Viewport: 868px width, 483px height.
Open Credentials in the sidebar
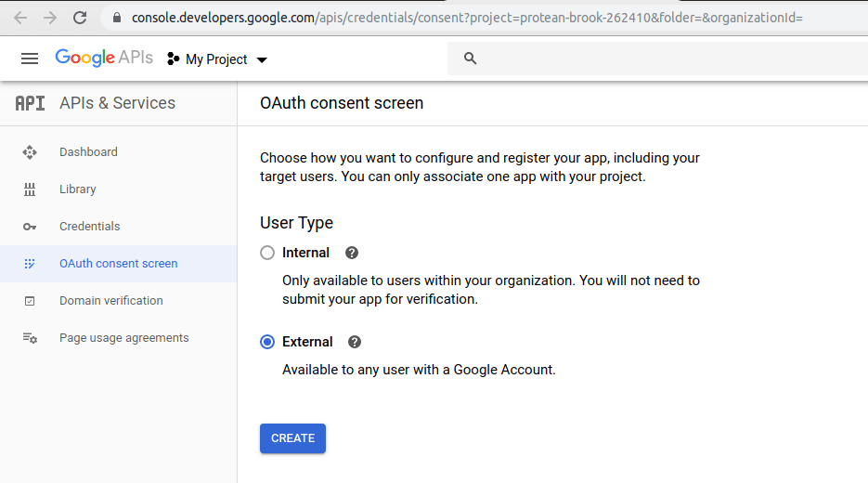(x=119, y=226)
